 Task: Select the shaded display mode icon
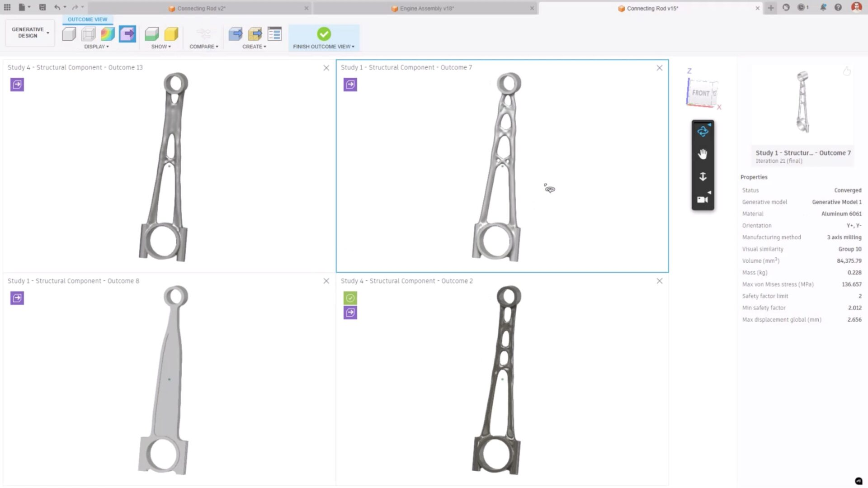click(x=69, y=34)
